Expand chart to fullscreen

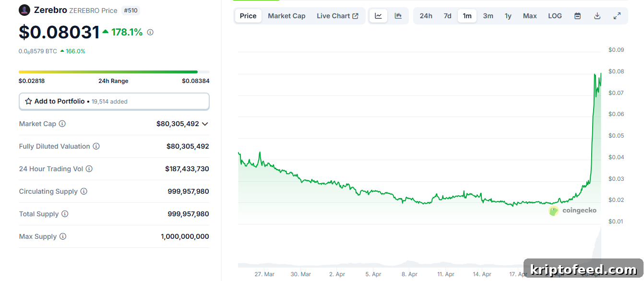[x=617, y=16]
